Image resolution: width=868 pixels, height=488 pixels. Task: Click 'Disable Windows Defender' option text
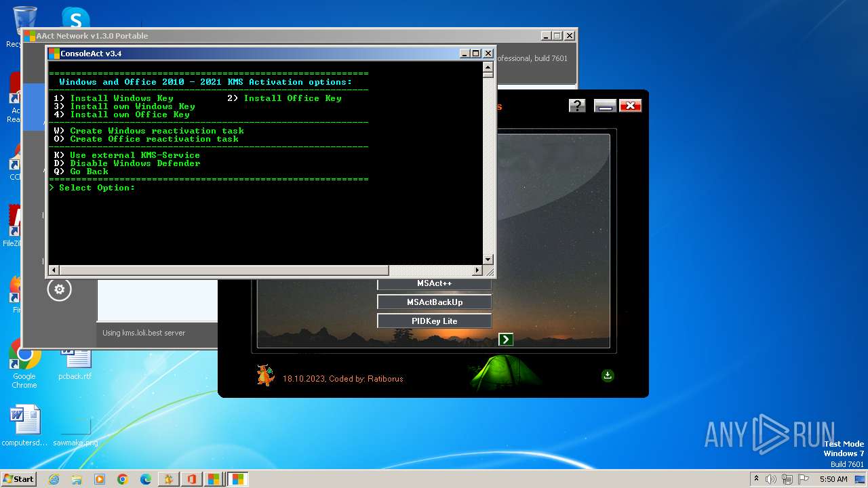coord(135,163)
